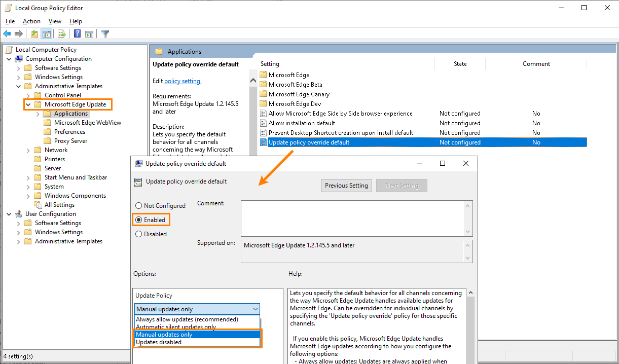
Task: Select the Not Configured radio button
Action: click(x=138, y=205)
